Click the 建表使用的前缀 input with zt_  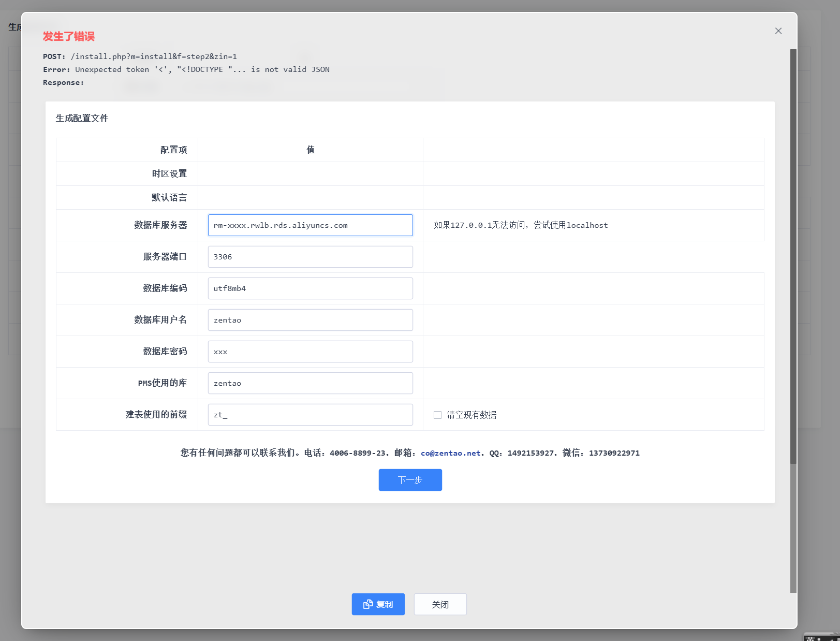click(x=311, y=415)
